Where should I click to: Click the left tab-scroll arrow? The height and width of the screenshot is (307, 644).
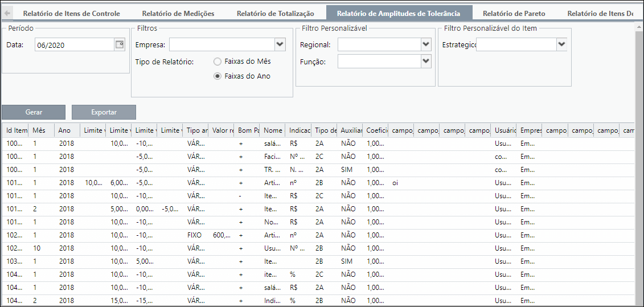coord(7,13)
